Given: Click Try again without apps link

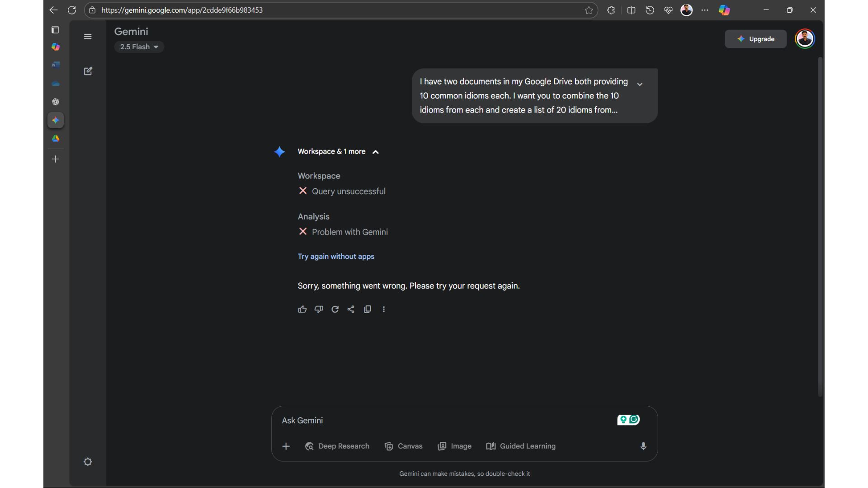Looking at the screenshot, I should click(336, 256).
